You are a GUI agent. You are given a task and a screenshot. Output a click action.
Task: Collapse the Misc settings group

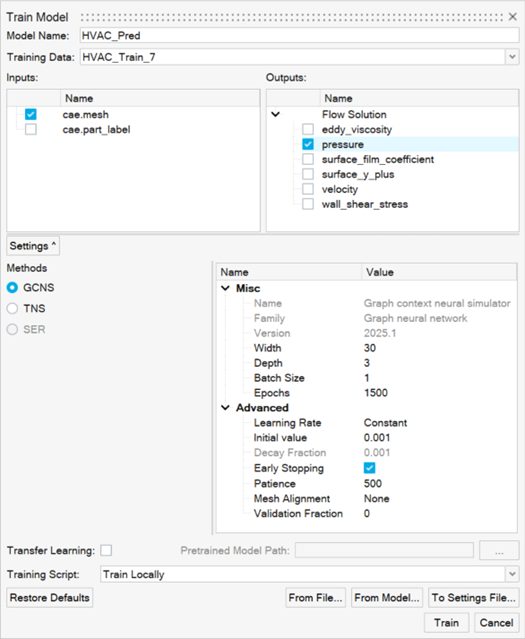pos(225,288)
